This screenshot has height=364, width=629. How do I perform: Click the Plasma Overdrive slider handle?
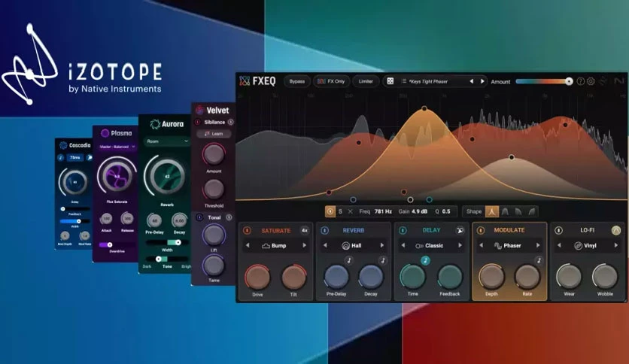tap(110, 244)
